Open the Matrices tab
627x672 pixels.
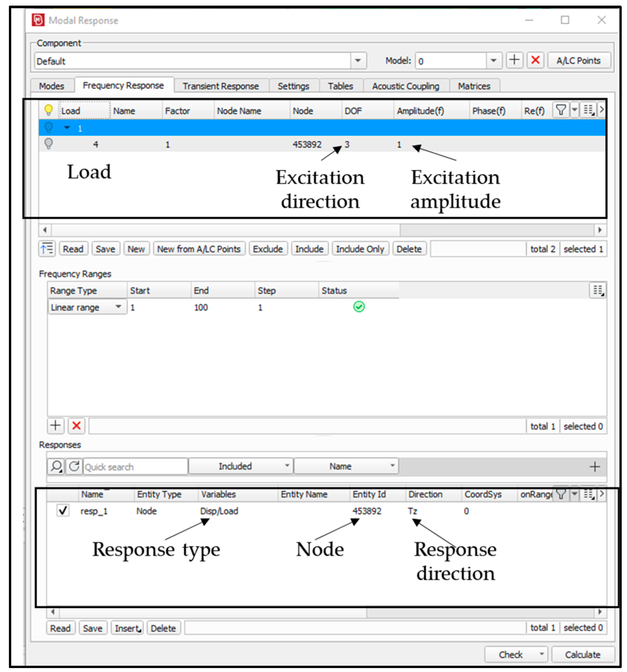point(474,86)
